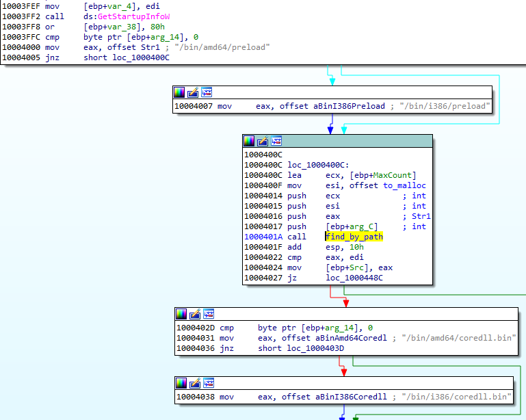This screenshot has height=420, width=526.
Task: Click aBinI386Coredll offset name
Action: pyautogui.click(x=351, y=397)
